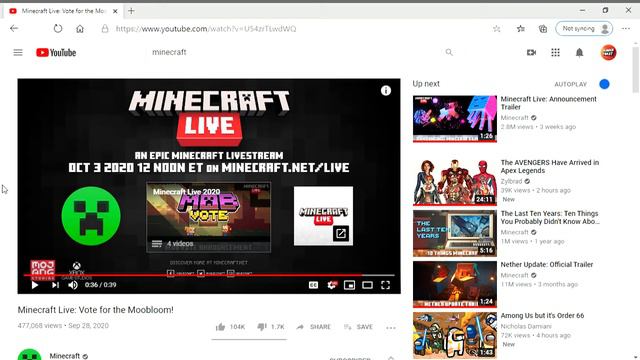Open The Last Ten Years thumbnail
The height and width of the screenshot is (360, 640).
coord(455,233)
